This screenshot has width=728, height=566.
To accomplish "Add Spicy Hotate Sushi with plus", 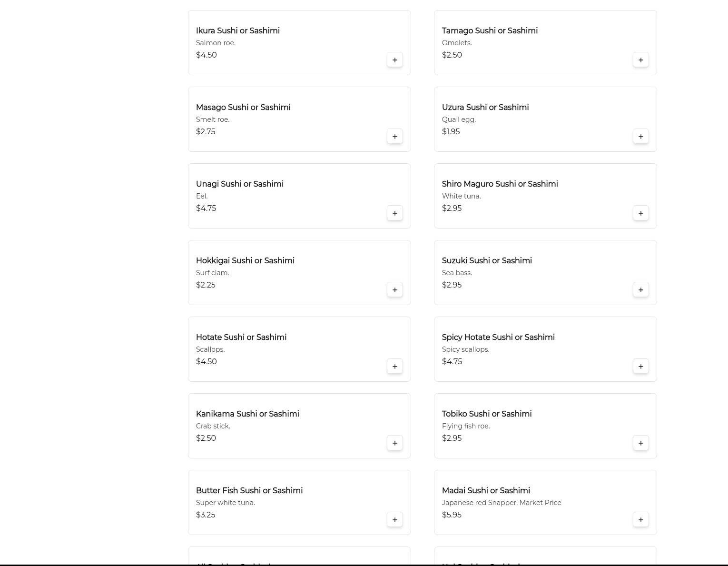I will coord(640,367).
